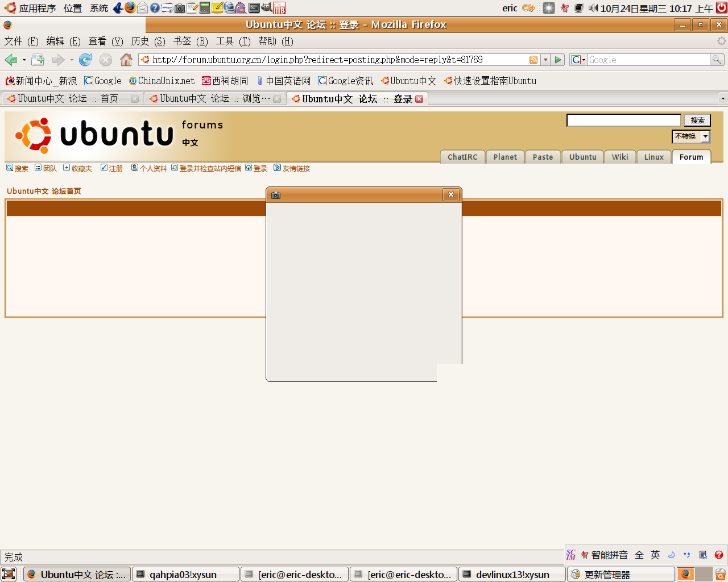This screenshot has height=582, width=728.
Task: Click in the forum search text field
Action: click(x=623, y=120)
